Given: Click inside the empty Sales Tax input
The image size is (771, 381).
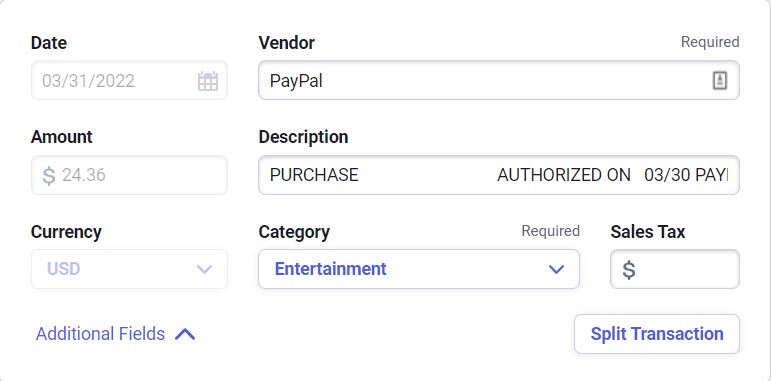Looking at the screenshot, I should (x=675, y=269).
